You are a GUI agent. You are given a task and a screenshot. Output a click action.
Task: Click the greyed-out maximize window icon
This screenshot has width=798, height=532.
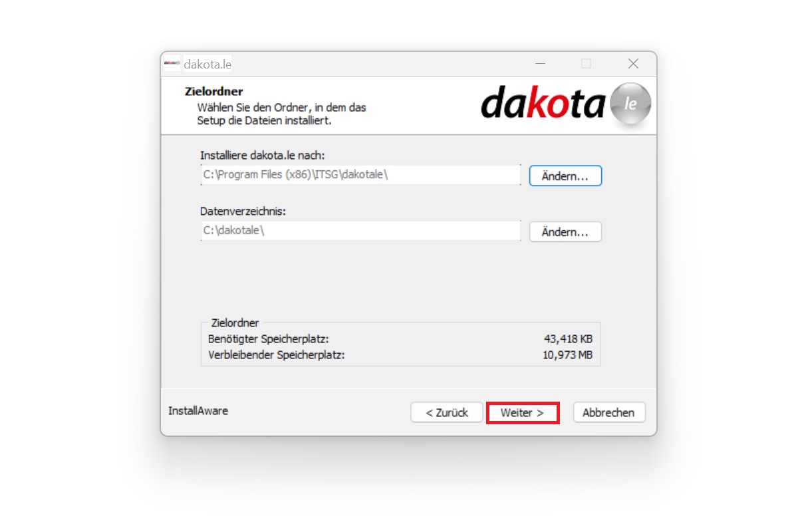pyautogui.click(x=586, y=64)
